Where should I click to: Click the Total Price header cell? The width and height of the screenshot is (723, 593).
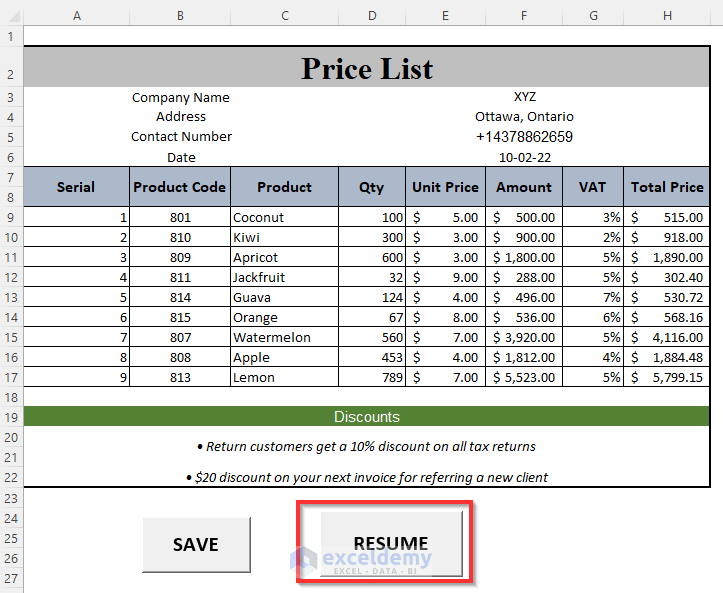click(x=667, y=187)
